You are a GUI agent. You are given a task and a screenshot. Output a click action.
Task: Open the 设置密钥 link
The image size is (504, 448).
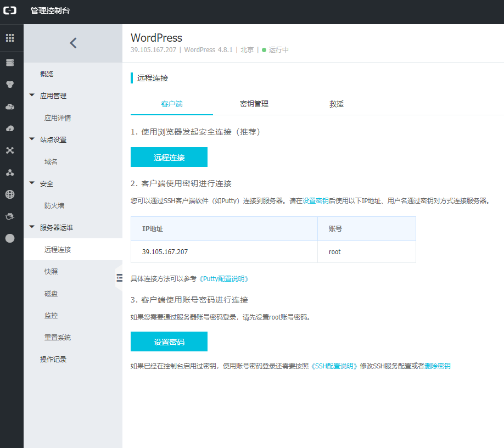[315, 201]
